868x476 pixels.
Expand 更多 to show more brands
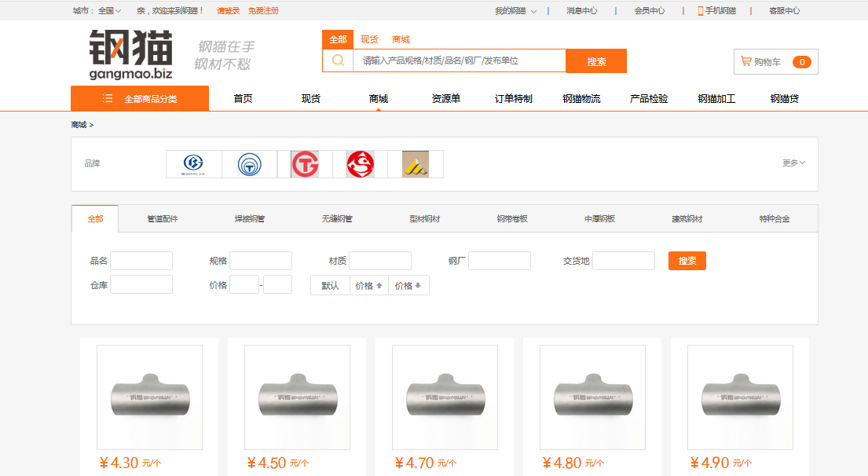coord(794,163)
